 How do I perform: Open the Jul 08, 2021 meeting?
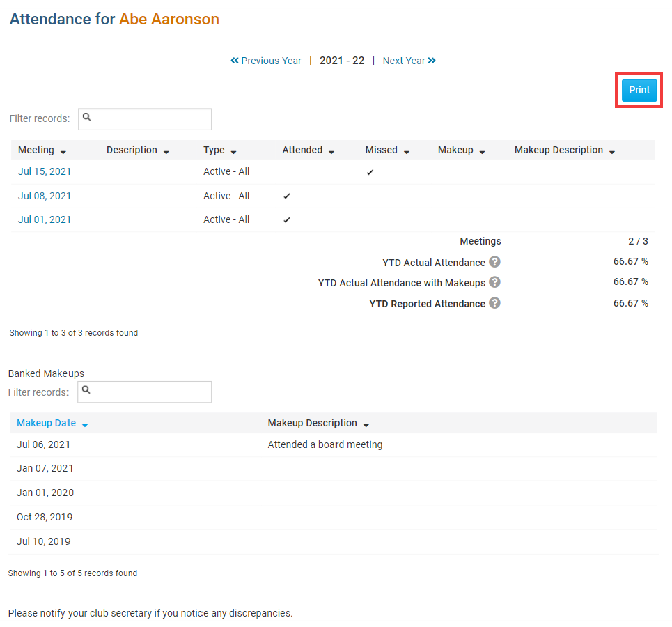[x=45, y=196]
